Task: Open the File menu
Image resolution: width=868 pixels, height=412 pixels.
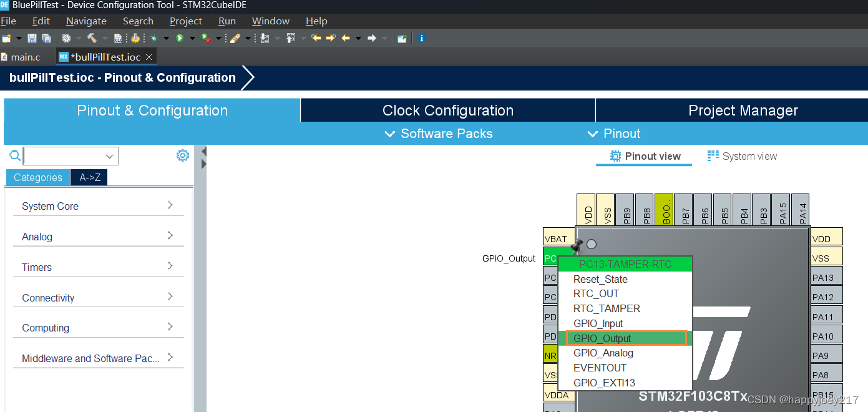Action: pos(8,21)
